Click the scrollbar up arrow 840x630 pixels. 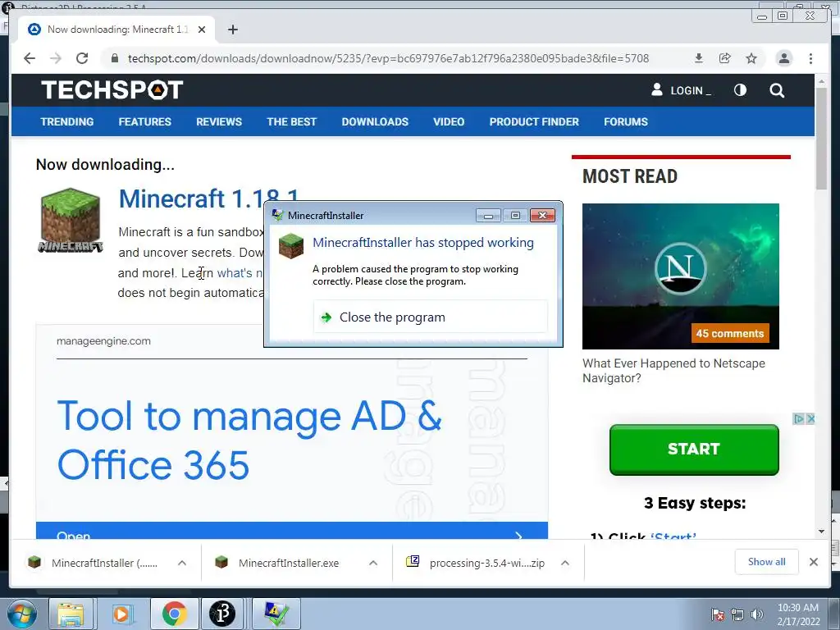pyautogui.click(x=821, y=81)
